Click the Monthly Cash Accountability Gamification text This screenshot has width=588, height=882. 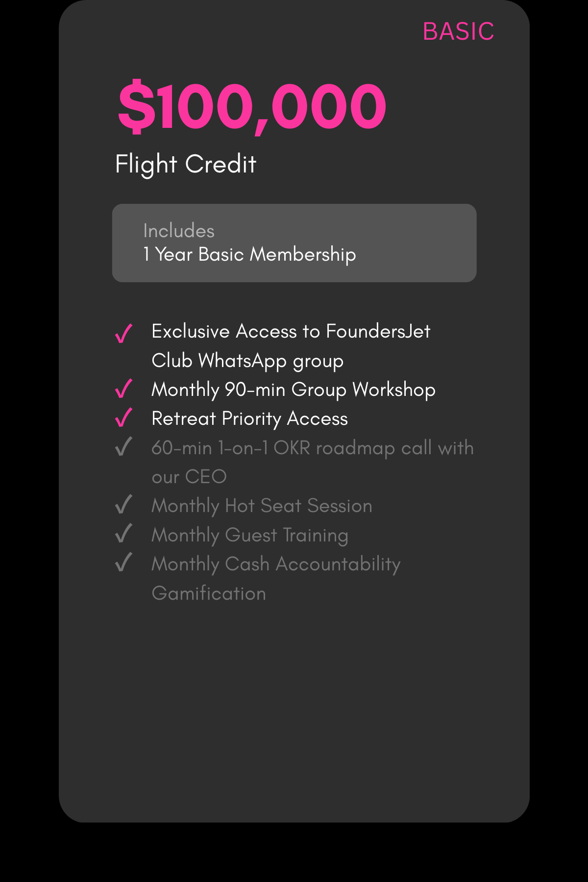pyautogui.click(x=276, y=579)
